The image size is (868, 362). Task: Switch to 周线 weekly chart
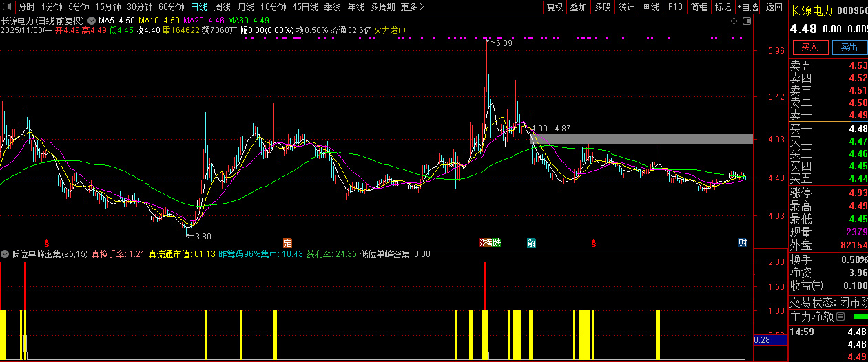pos(223,7)
